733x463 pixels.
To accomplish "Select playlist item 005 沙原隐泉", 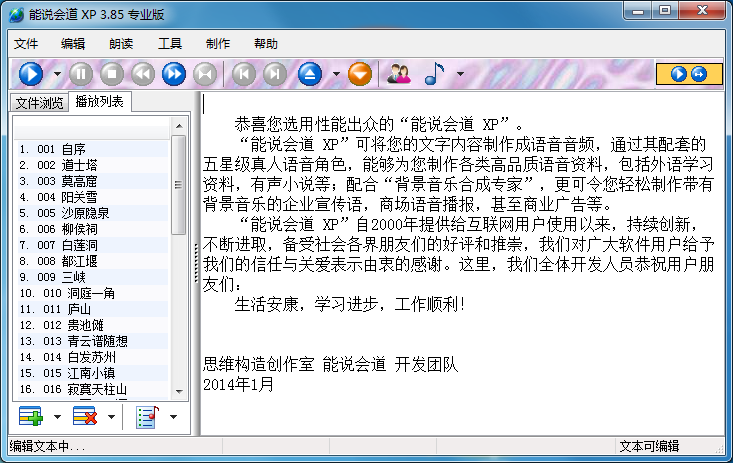I will [x=93, y=213].
